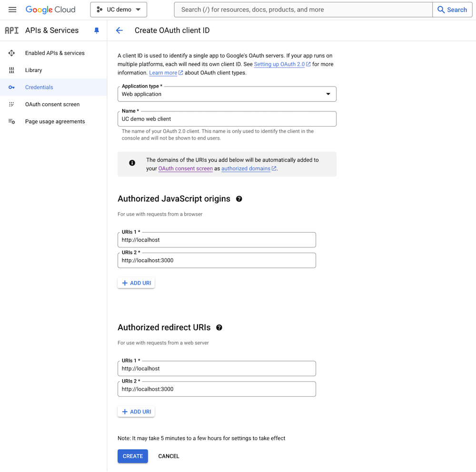Viewport: 476px width, 472px height.
Task: Click the note about settings taking effect
Action: click(x=201, y=438)
